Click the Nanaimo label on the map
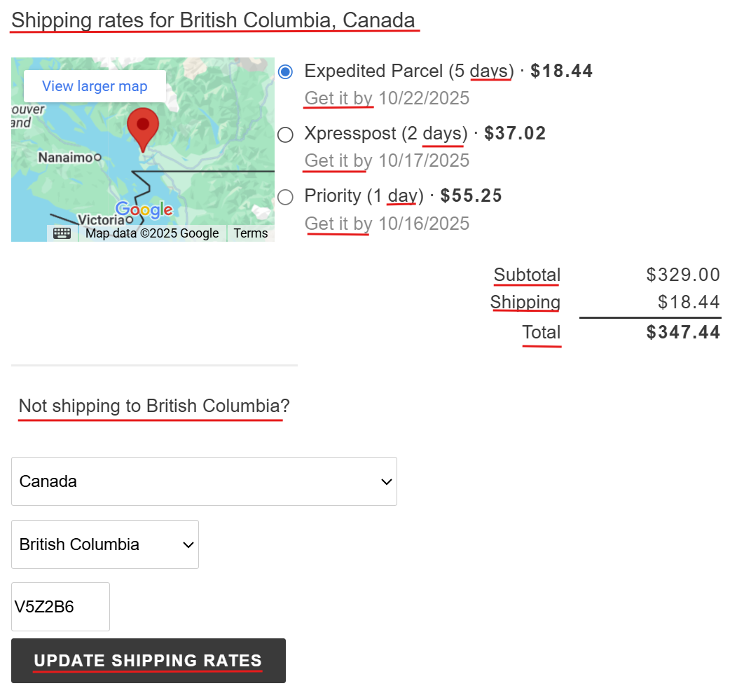Image resolution: width=744 pixels, height=700 pixels. click(65, 158)
